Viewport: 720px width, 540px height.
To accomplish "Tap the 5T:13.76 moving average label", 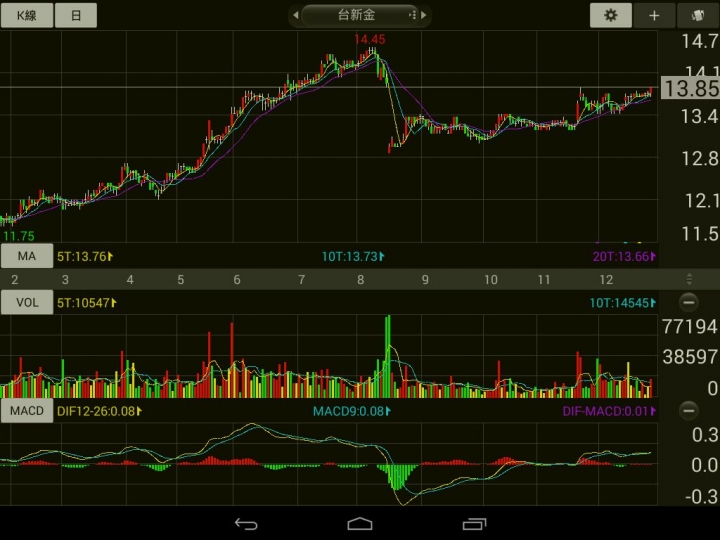I will coord(85,256).
